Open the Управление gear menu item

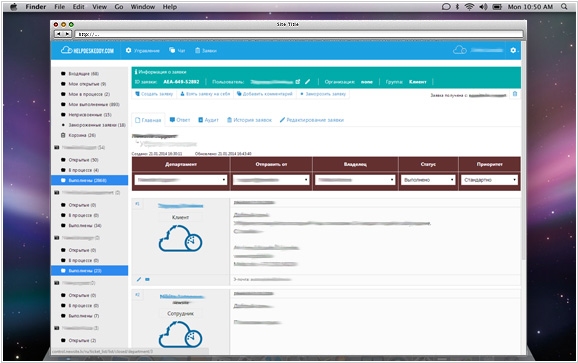click(143, 50)
